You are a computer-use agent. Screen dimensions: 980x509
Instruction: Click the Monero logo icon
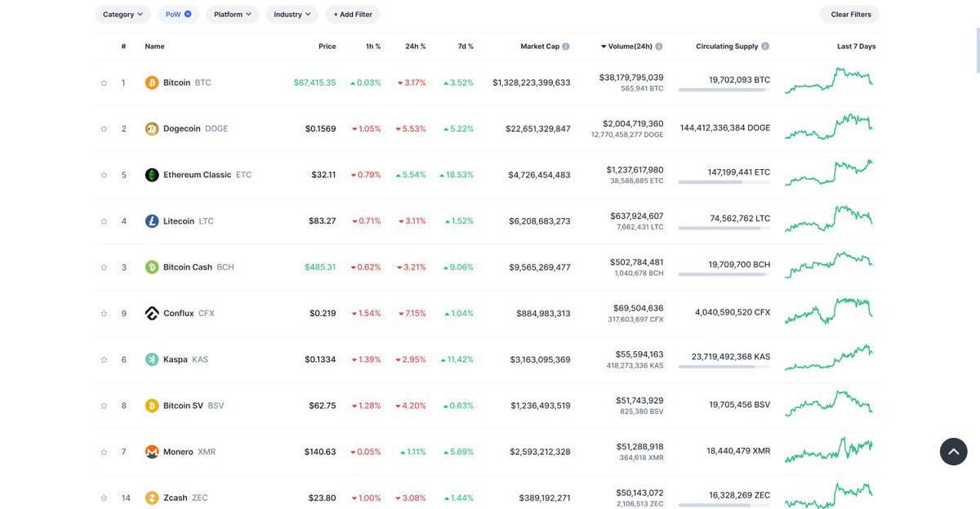click(152, 452)
